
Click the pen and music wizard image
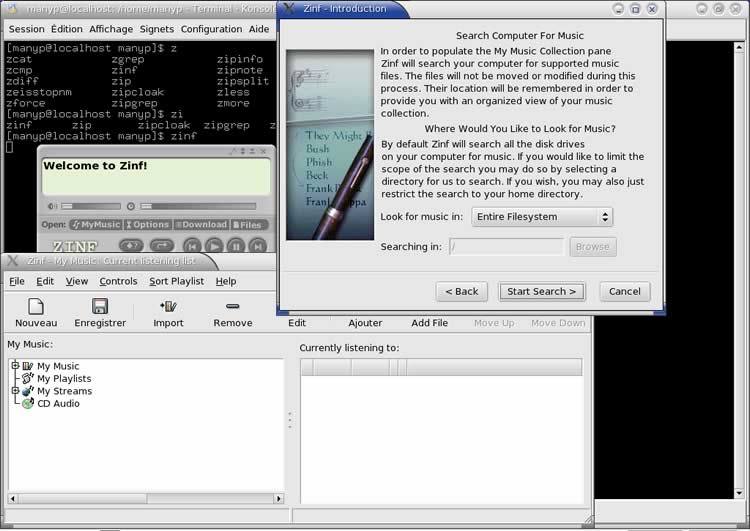click(330, 144)
